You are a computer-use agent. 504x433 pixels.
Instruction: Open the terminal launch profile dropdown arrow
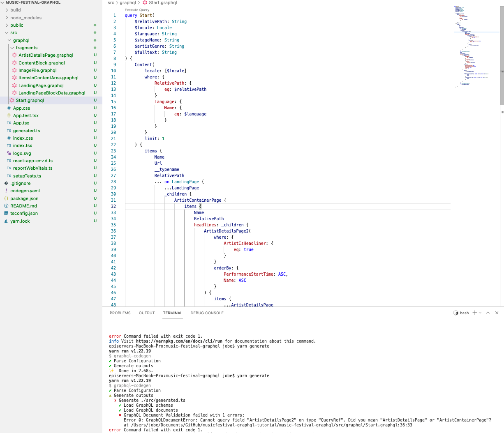pyautogui.click(x=480, y=313)
